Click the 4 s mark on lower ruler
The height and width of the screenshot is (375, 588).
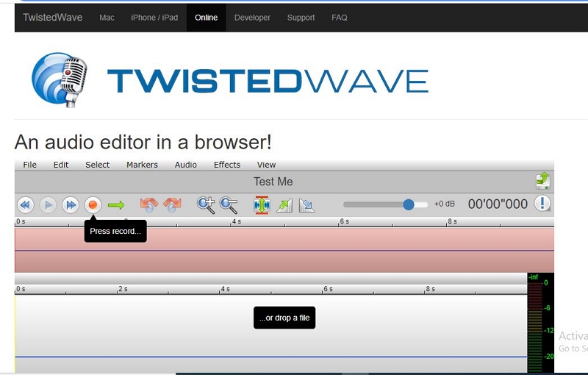(x=225, y=289)
